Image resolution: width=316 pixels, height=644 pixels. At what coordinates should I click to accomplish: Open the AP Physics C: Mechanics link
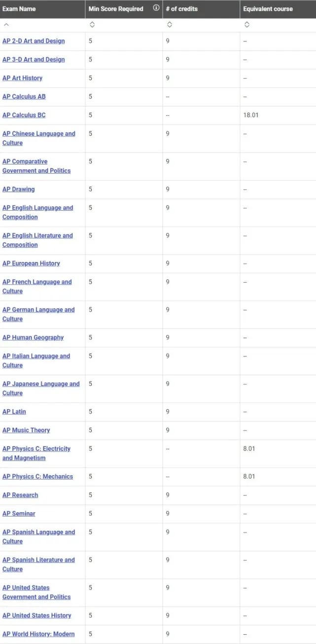click(37, 477)
